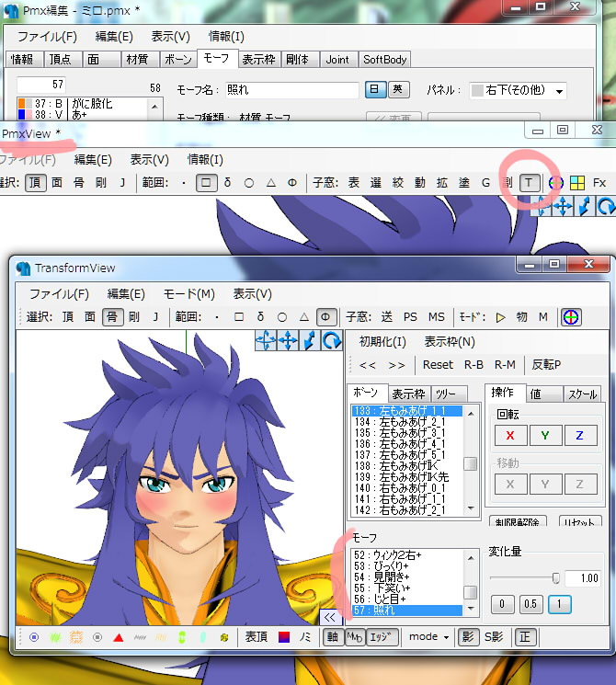Toggle the T TransformView button in PmxView

pyautogui.click(x=529, y=183)
